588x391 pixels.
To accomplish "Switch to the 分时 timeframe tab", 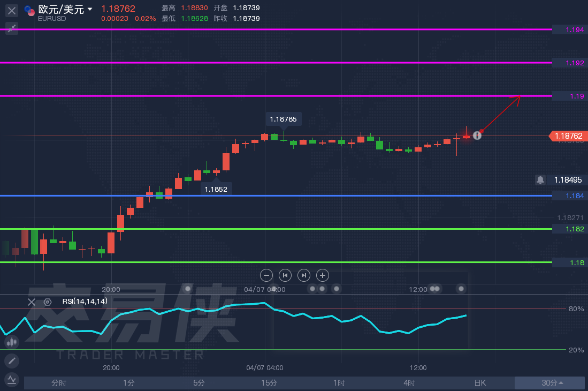I will [x=59, y=383].
